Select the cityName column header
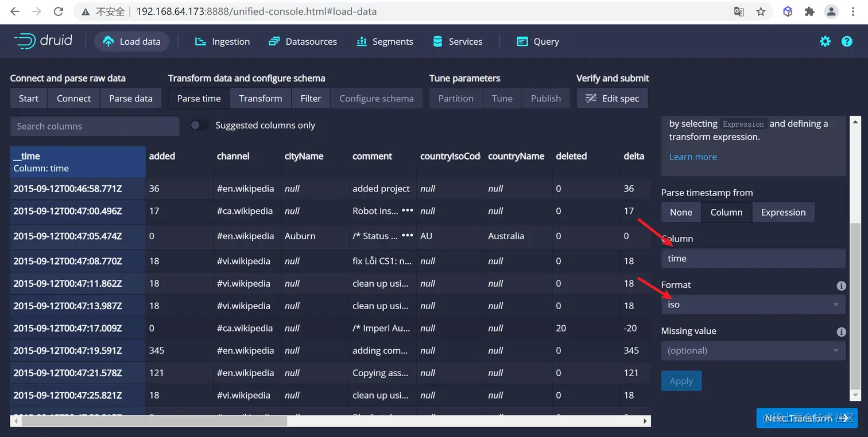868x437 pixels. tap(315, 162)
